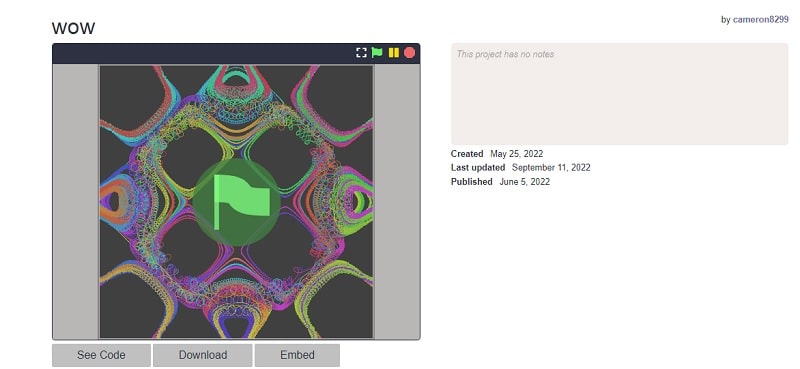Click the Published date June 5, 2022
Screen dimensions: 800x369
point(524,182)
